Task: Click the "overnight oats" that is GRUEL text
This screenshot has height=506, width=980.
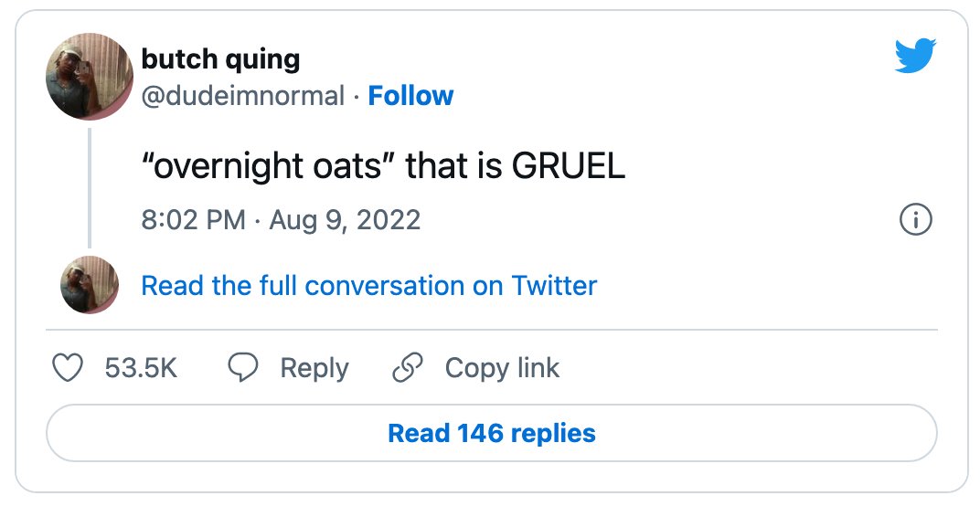Action: (x=383, y=166)
